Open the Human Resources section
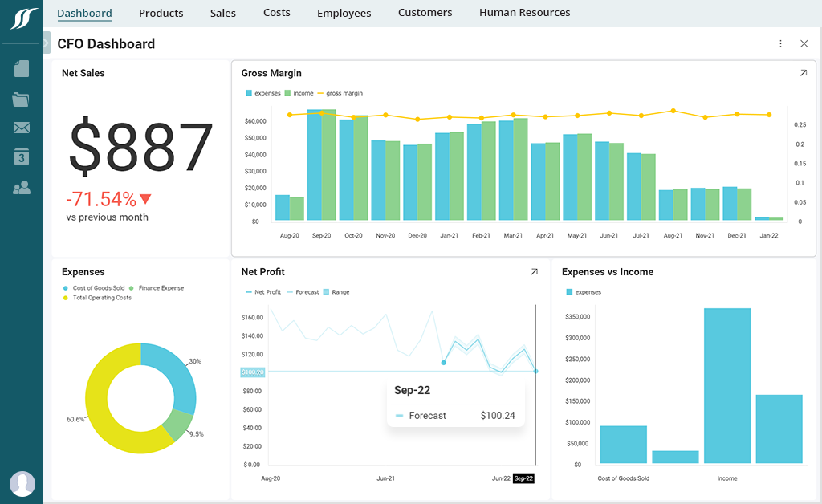Screen dimensions: 822x504 tap(524, 13)
